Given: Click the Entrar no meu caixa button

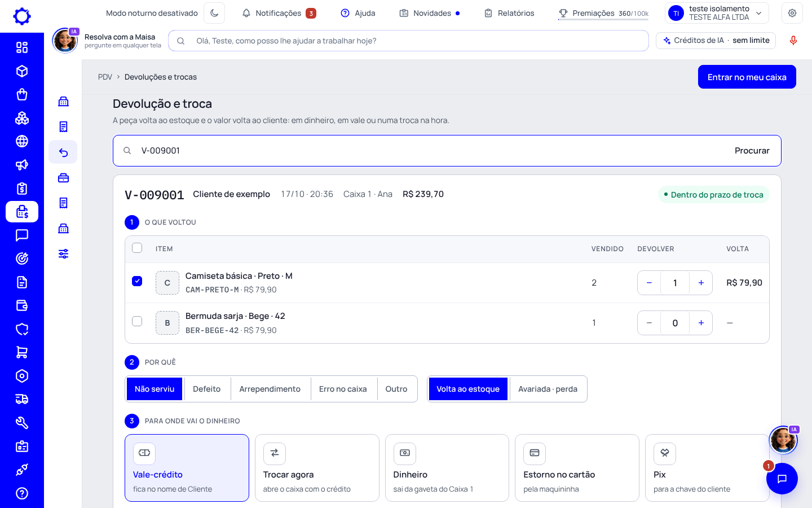Looking at the screenshot, I should click(x=747, y=77).
